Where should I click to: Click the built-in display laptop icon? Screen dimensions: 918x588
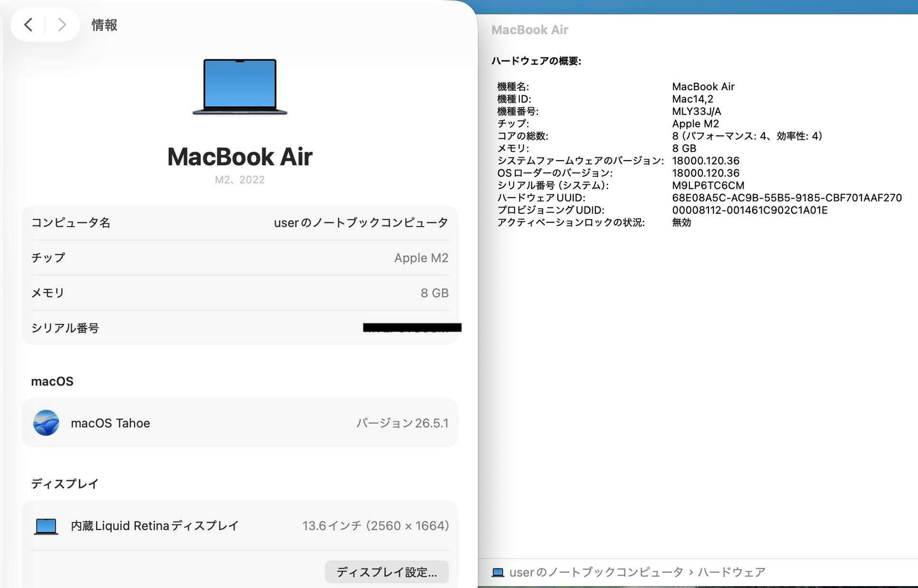coord(46,526)
